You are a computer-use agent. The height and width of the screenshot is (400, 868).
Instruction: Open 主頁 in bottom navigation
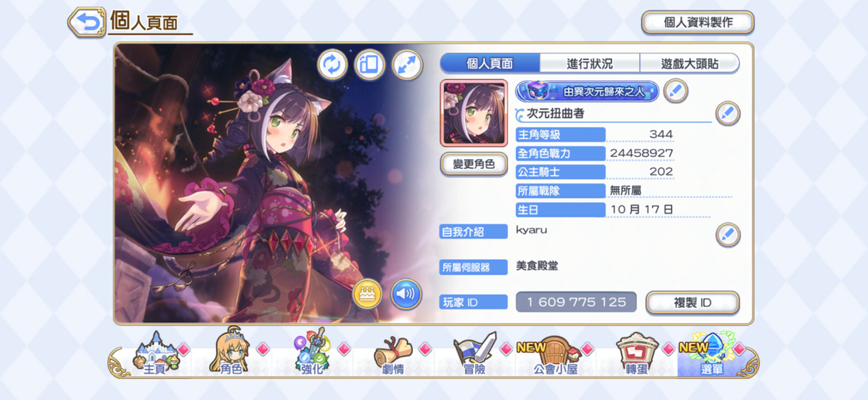pos(155,355)
